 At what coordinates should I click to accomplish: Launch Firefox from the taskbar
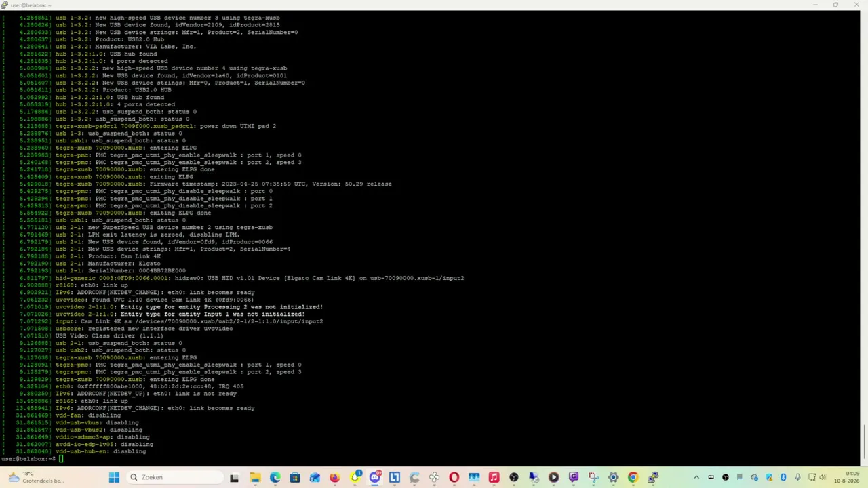[x=335, y=477]
